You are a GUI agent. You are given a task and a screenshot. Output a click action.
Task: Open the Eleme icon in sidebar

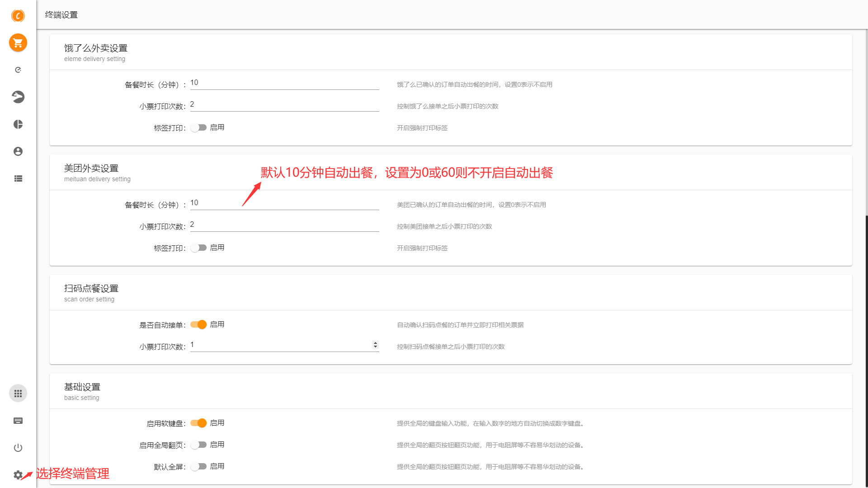pos(18,70)
